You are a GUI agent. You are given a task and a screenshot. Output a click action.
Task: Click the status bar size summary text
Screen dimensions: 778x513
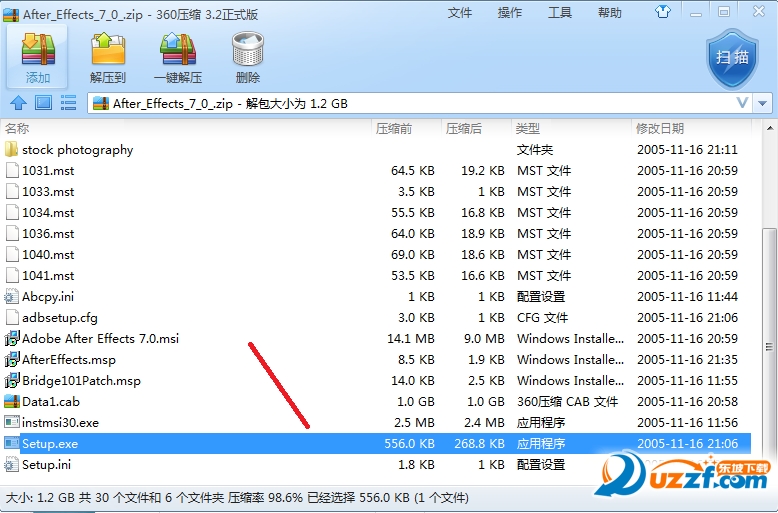coord(237,498)
